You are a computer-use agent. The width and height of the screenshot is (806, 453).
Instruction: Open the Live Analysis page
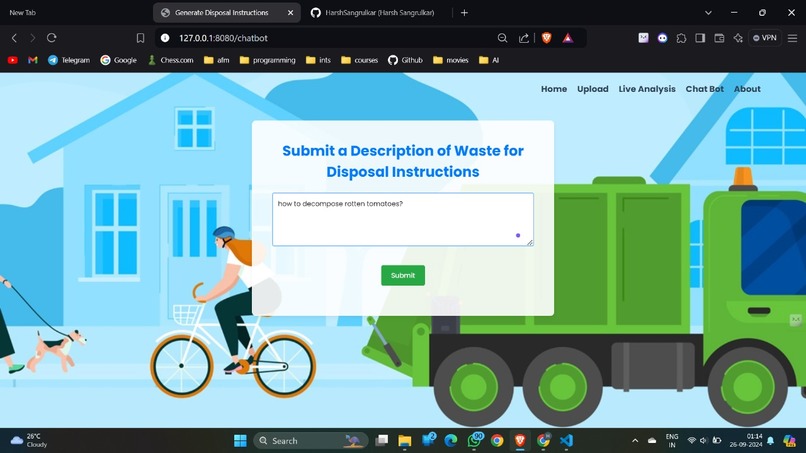647,89
